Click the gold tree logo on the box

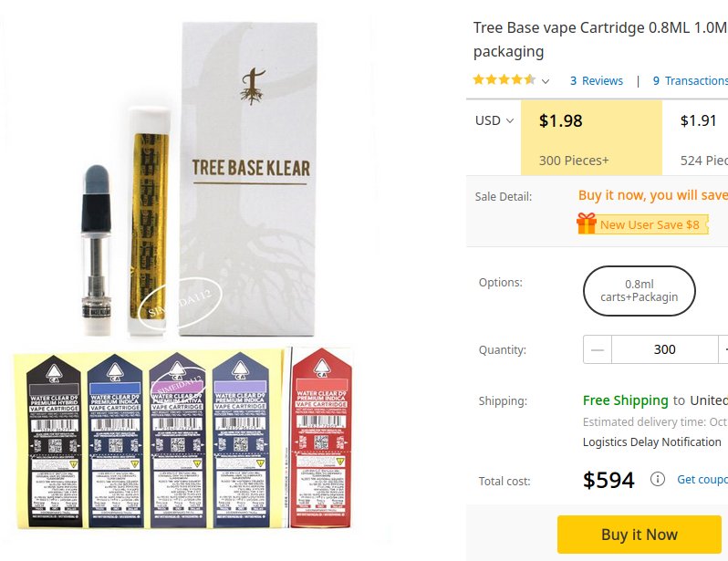coord(252,87)
